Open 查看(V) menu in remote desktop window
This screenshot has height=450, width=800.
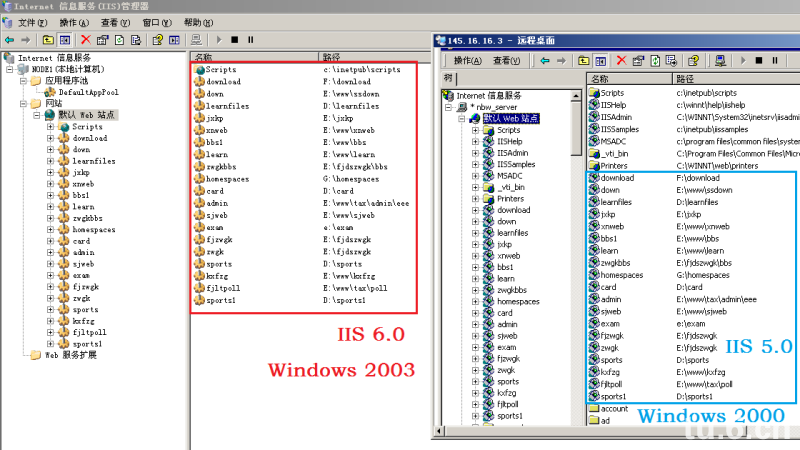(506, 61)
